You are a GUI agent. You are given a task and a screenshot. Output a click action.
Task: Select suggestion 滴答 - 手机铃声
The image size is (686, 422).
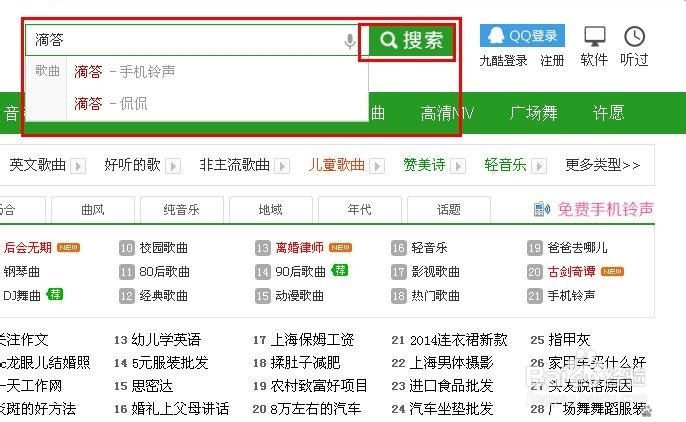point(124,71)
